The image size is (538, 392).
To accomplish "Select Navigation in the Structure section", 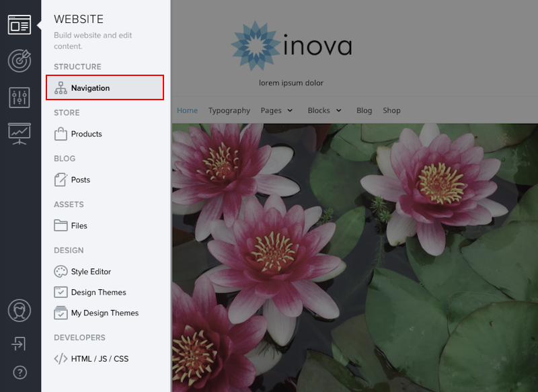I will click(105, 88).
